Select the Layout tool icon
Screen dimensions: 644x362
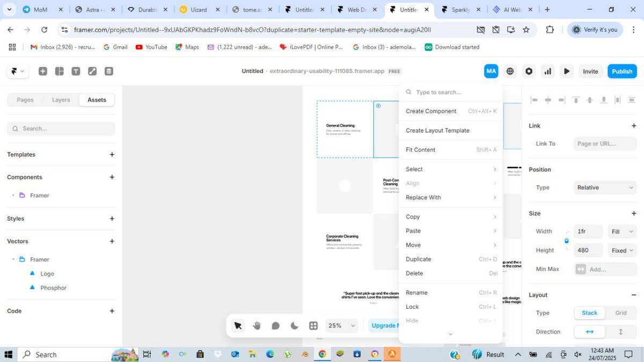coord(60,71)
